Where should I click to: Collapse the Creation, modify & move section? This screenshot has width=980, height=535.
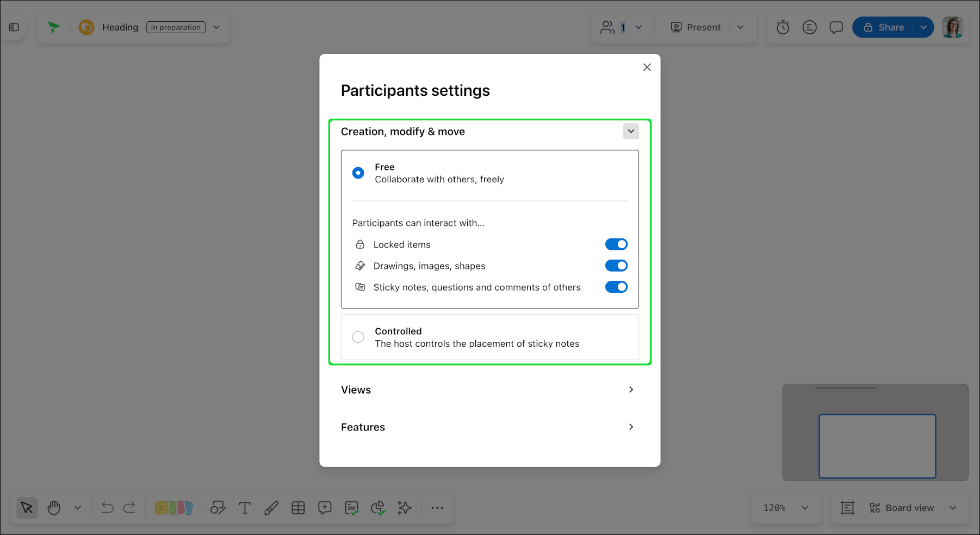click(x=631, y=131)
